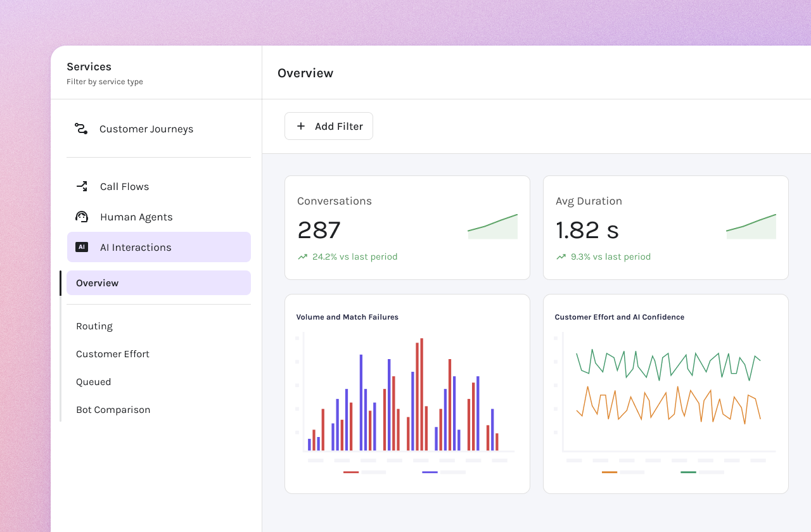This screenshot has width=811, height=532.
Task: Click the 'Customer Effort and AI Confidence' title
Action: pyautogui.click(x=620, y=317)
